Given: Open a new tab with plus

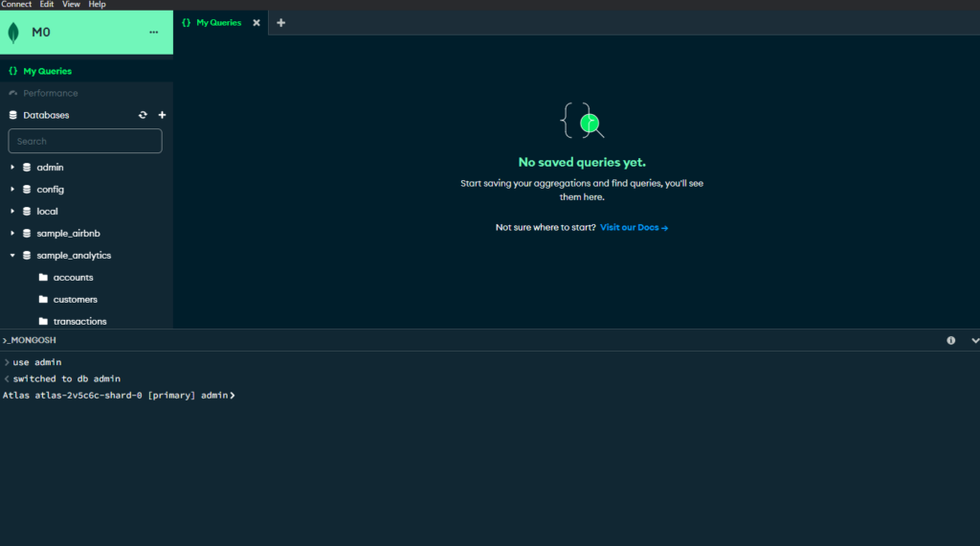Looking at the screenshot, I should click(281, 23).
